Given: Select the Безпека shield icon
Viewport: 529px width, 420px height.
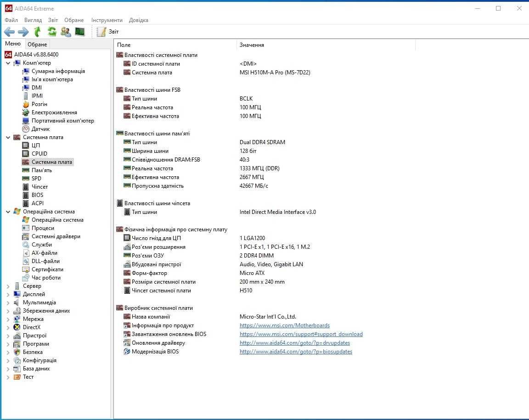Looking at the screenshot, I should click(17, 352).
